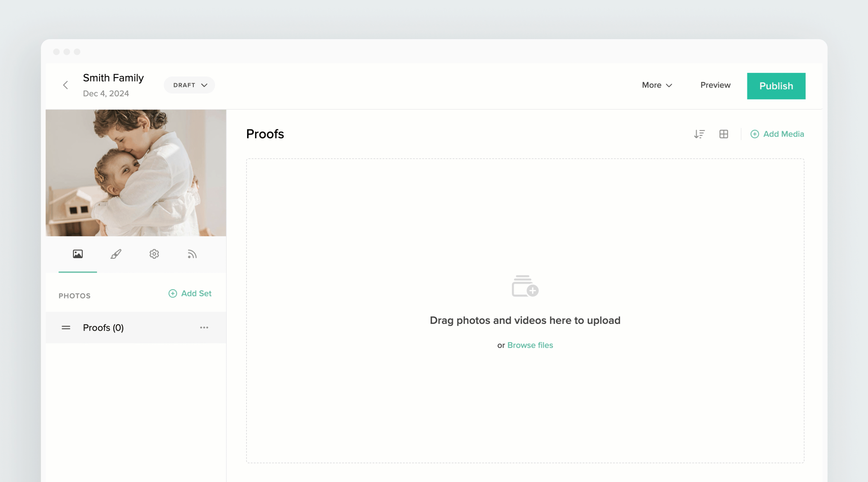
Task: Select the Proofs (0) set
Action: [x=136, y=327]
